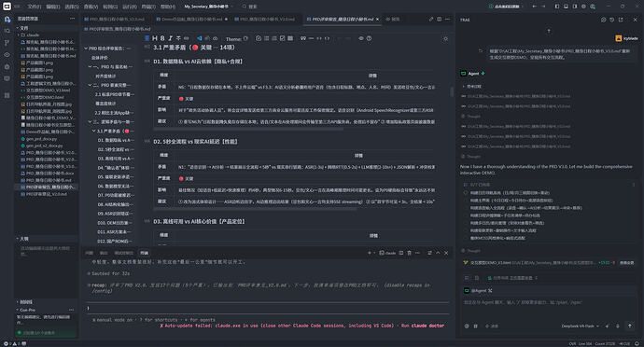The image size is (644, 347).
Task: Open the 文件(F) menu
Action: 35,7
